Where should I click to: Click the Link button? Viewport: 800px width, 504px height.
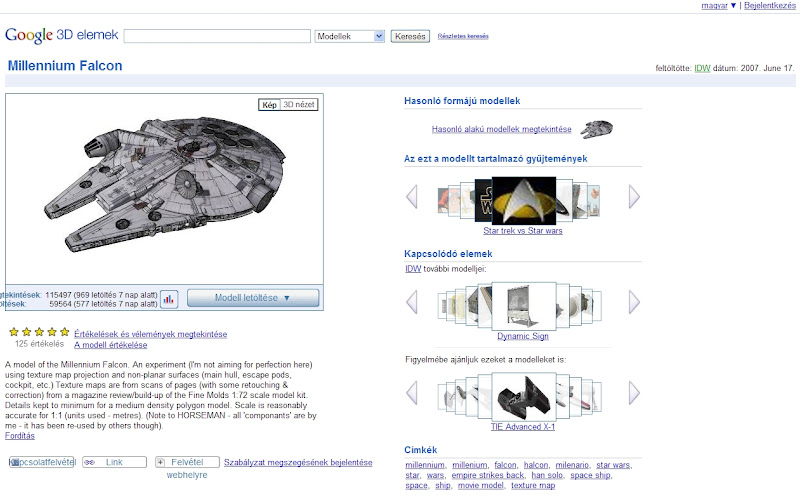(x=114, y=462)
